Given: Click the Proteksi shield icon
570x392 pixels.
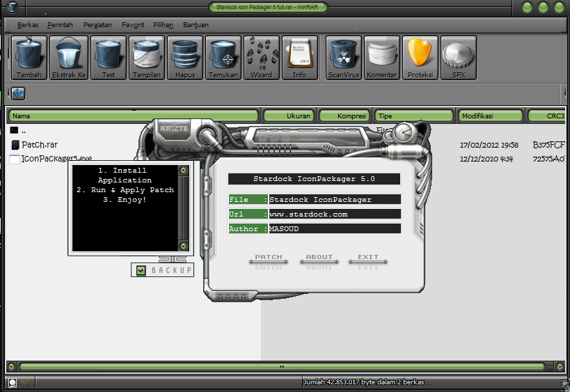Looking at the screenshot, I should 420,58.
